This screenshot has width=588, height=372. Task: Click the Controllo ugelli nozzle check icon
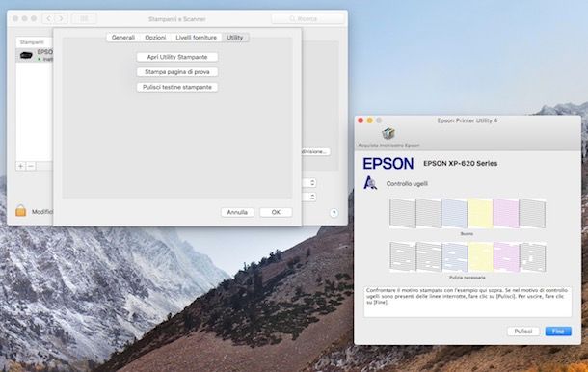(x=370, y=183)
